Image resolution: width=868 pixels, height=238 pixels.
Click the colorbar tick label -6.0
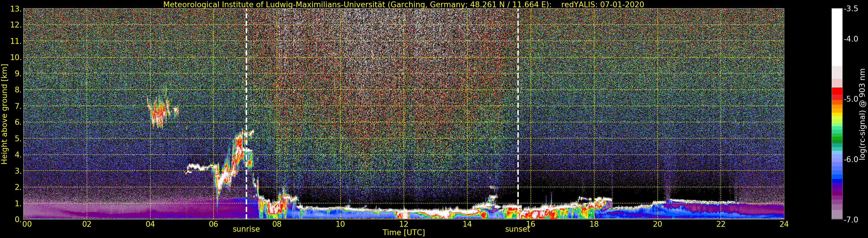pyautogui.click(x=851, y=159)
